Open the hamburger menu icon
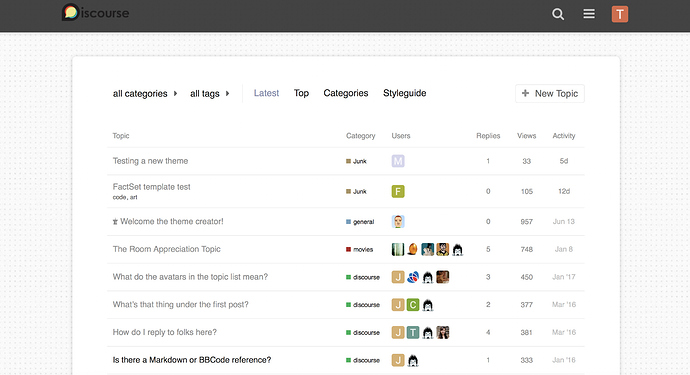The width and height of the screenshot is (690, 375). (x=589, y=14)
